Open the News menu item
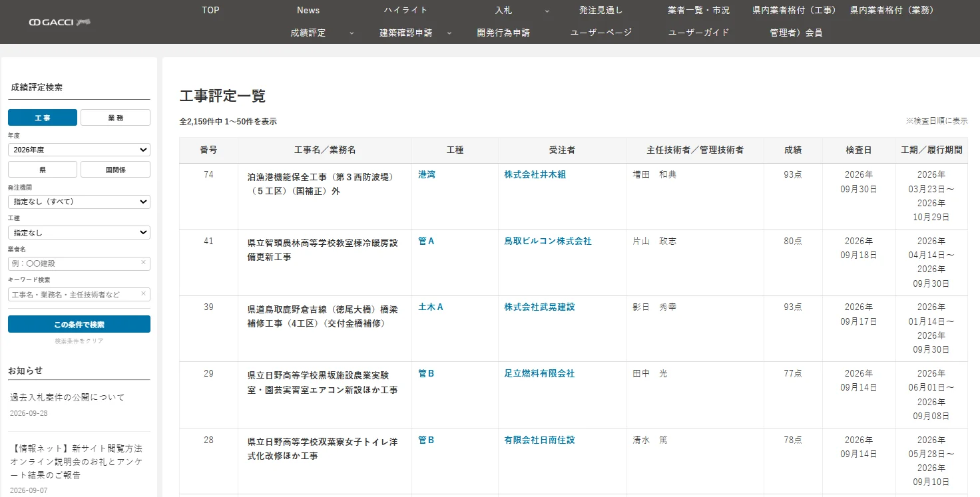Screen dimensions: 980x497 tap(308, 10)
